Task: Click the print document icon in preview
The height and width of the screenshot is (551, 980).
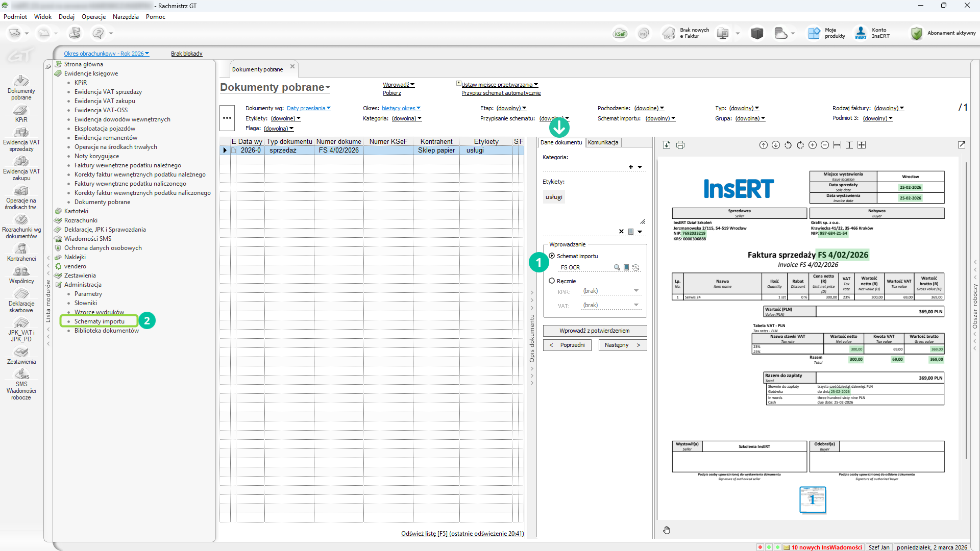Action: click(680, 145)
